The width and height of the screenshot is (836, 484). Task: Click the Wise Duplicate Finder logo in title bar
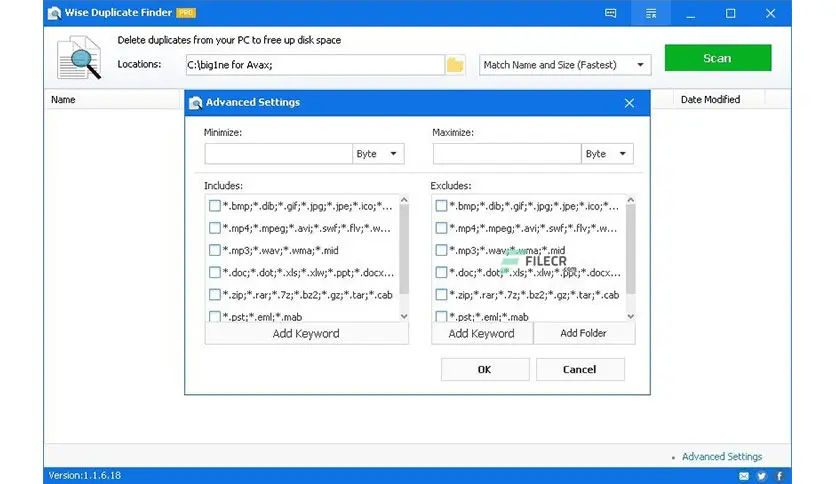54,13
